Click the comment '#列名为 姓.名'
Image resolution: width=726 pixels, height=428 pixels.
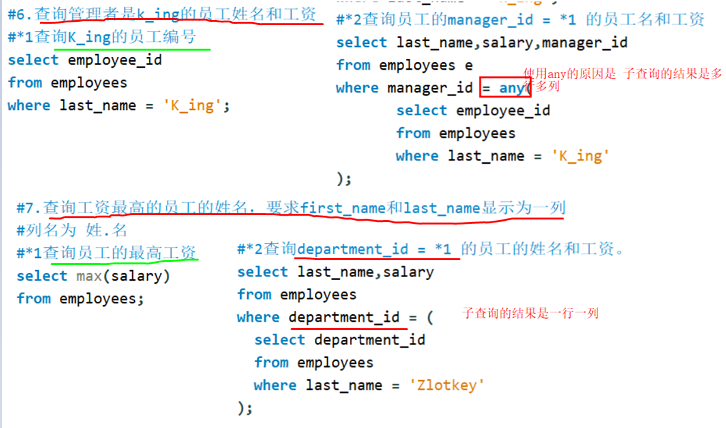[72, 230]
